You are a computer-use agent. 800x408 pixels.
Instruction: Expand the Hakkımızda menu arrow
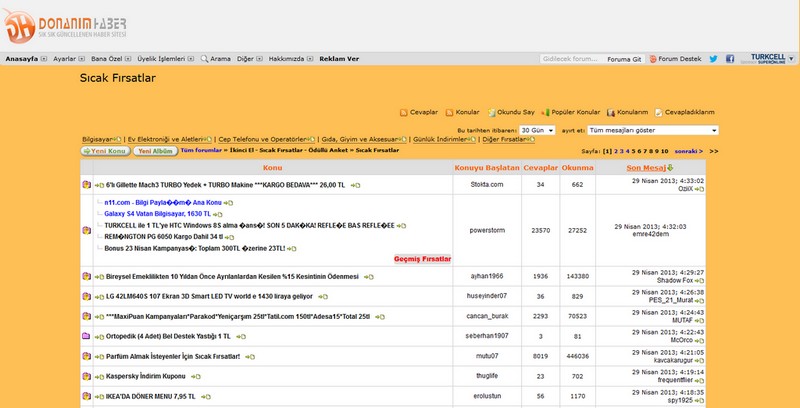310,59
